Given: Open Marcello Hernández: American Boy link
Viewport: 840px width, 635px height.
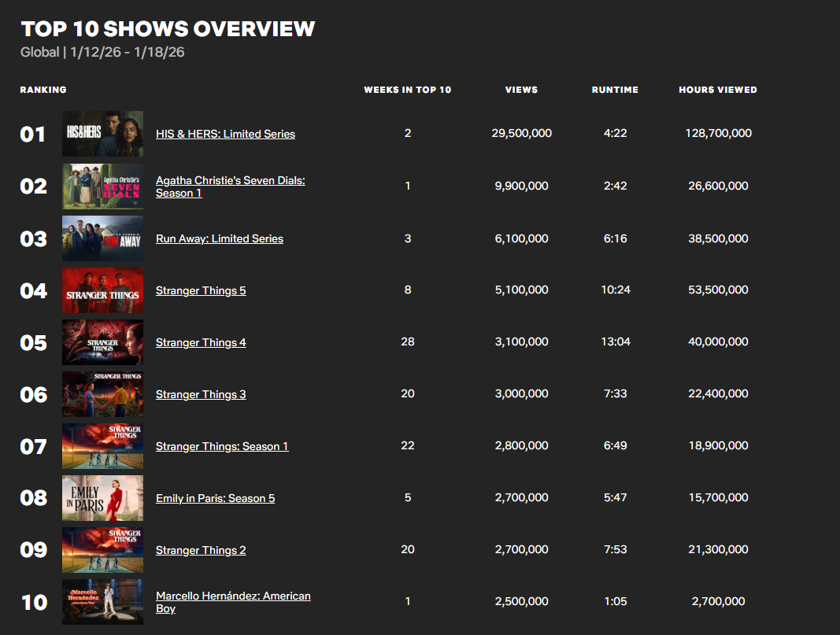Looking at the screenshot, I should point(233,602).
